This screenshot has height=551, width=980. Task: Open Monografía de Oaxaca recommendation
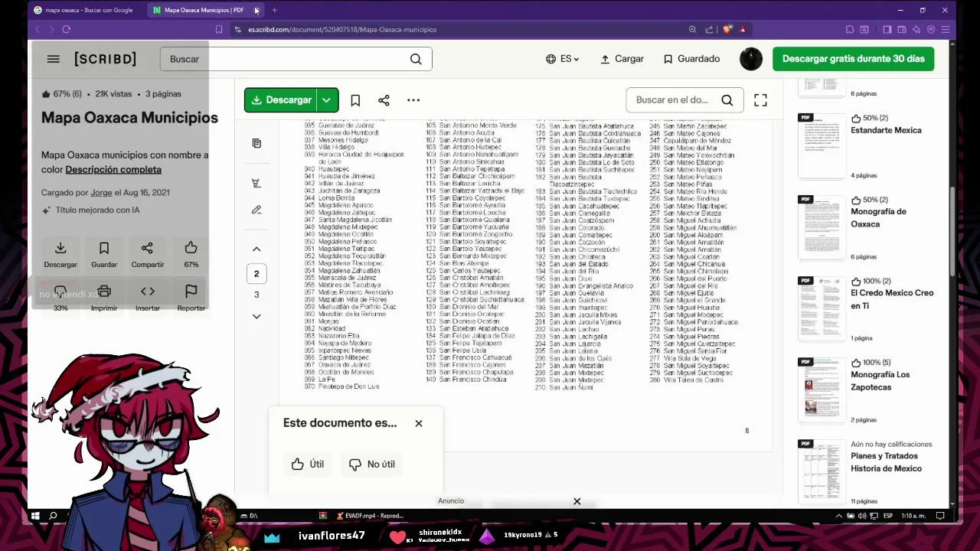pyautogui.click(x=878, y=217)
